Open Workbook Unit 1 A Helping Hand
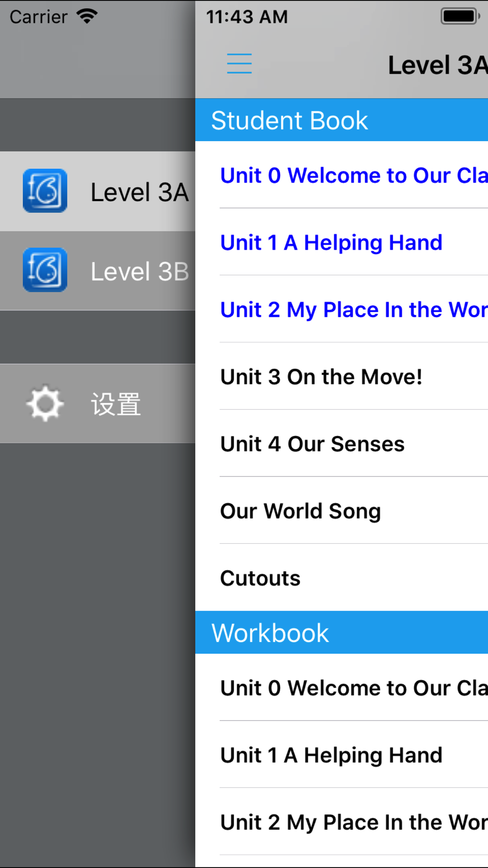488x868 pixels. (332, 755)
